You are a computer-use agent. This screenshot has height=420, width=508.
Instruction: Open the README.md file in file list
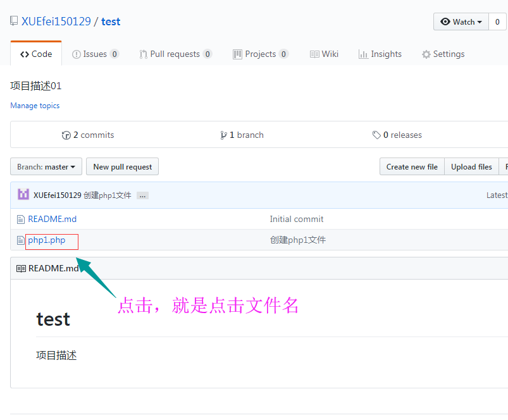click(x=52, y=219)
